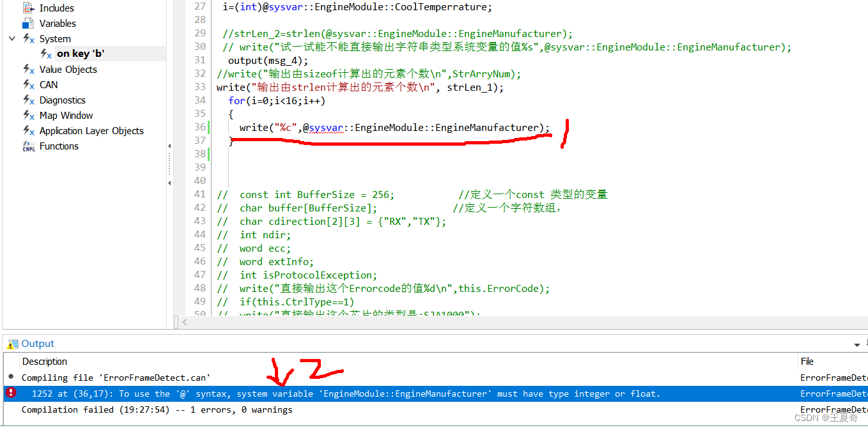Screen dimensions: 868x428
Task: Click the commented isProtocolException line 45
Action: (297, 275)
